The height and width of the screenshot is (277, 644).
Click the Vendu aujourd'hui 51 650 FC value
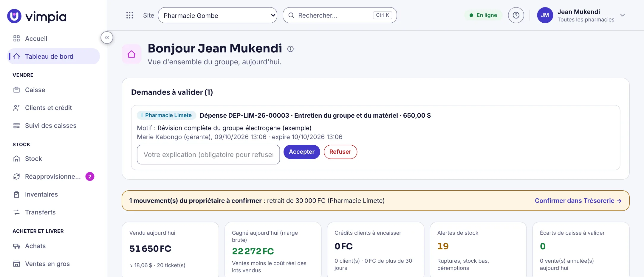coord(150,249)
